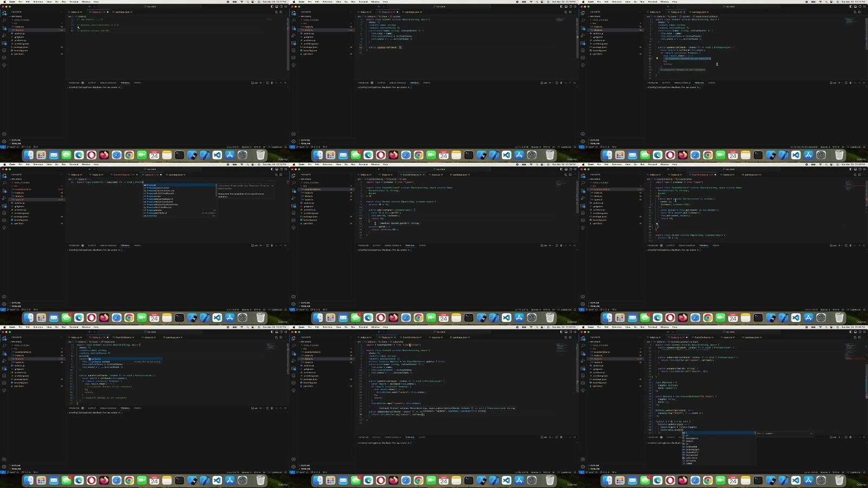Expand OUTLINE section in top-left window
Image resolution: width=868 pixels, height=488 pixels.
tap(16, 140)
